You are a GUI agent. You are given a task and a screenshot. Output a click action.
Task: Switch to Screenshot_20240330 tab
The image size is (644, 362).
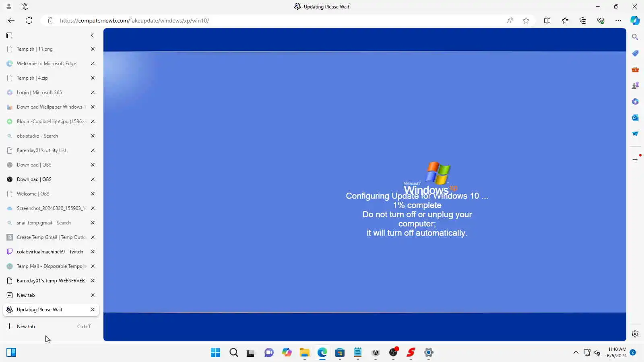coord(51,208)
